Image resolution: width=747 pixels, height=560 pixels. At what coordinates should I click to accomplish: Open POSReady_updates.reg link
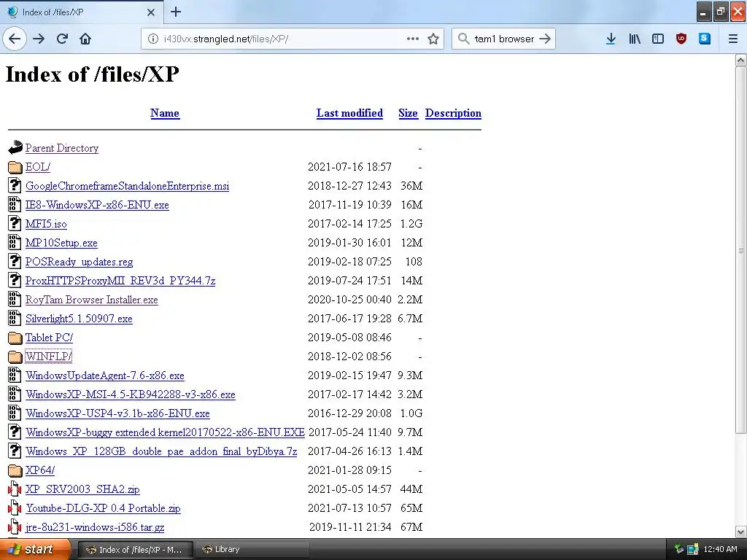tap(79, 262)
